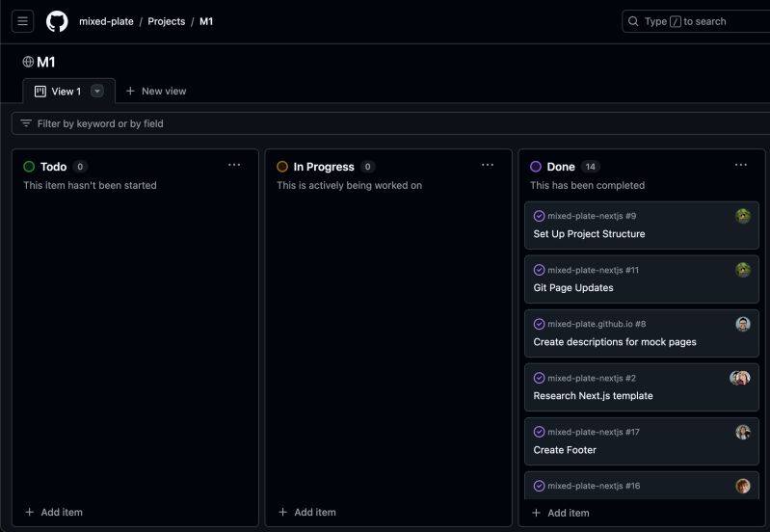Click mixed-plate-nextjs #9 reference text
The width and height of the screenshot is (770, 532).
[x=592, y=216]
